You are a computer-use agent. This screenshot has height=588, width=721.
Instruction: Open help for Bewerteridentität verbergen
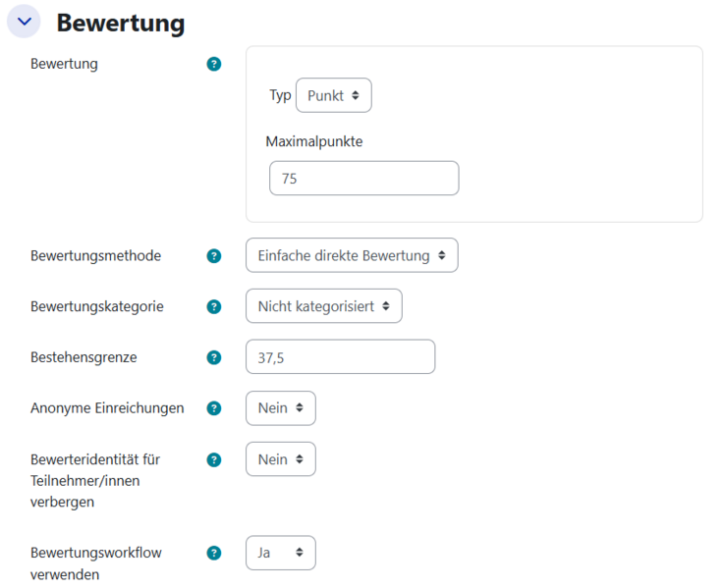pyautogui.click(x=214, y=459)
